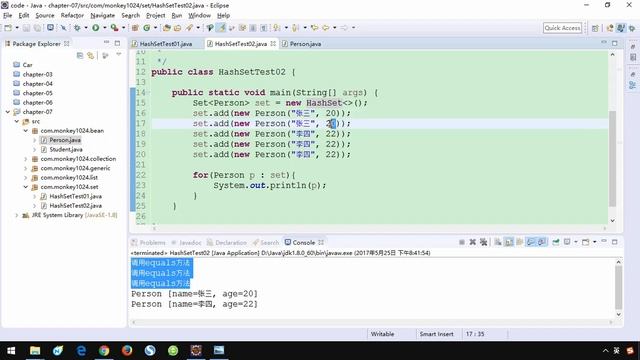Image resolution: width=640 pixels, height=360 pixels.
Task: Collapse the com.monkey1024.set package
Action: (25, 187)
